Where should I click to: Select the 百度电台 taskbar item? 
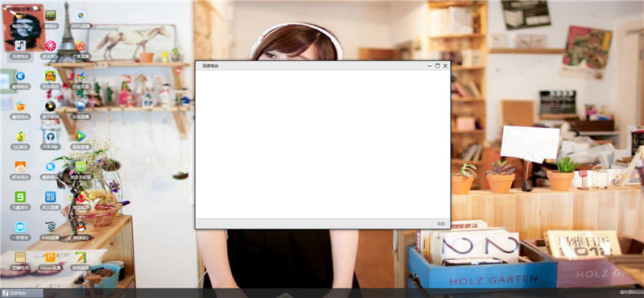22,293
